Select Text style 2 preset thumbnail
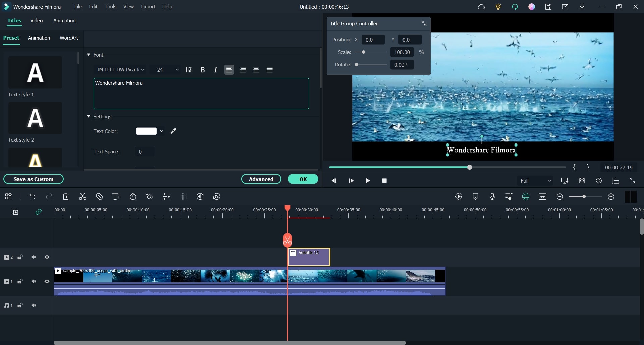 coord(35,118)
